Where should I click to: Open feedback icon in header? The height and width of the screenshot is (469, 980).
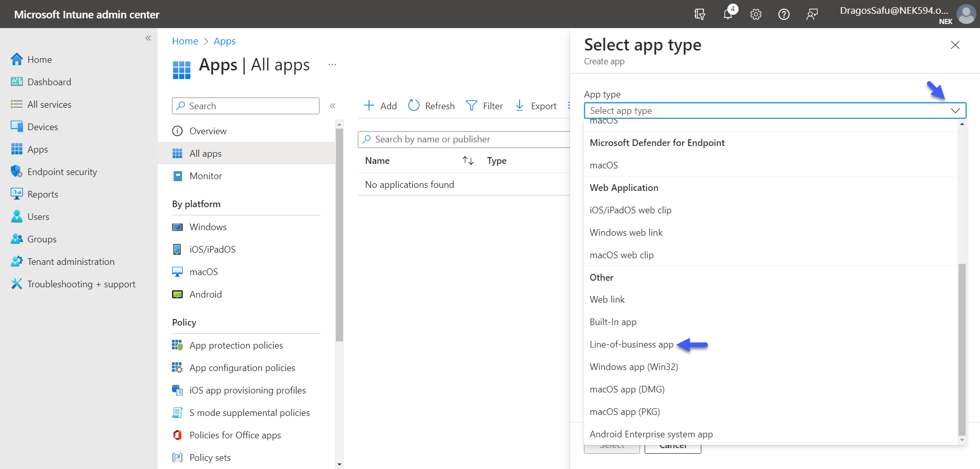(812, 14)
